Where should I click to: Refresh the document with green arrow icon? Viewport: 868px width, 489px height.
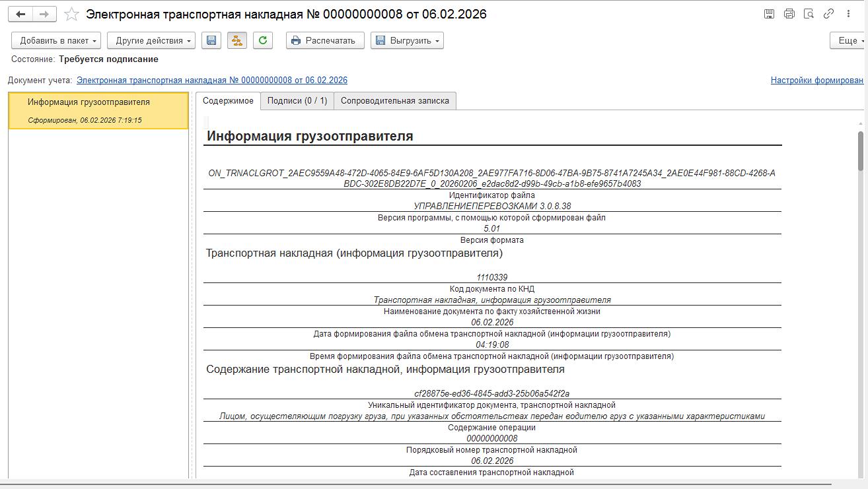point(263,40)
